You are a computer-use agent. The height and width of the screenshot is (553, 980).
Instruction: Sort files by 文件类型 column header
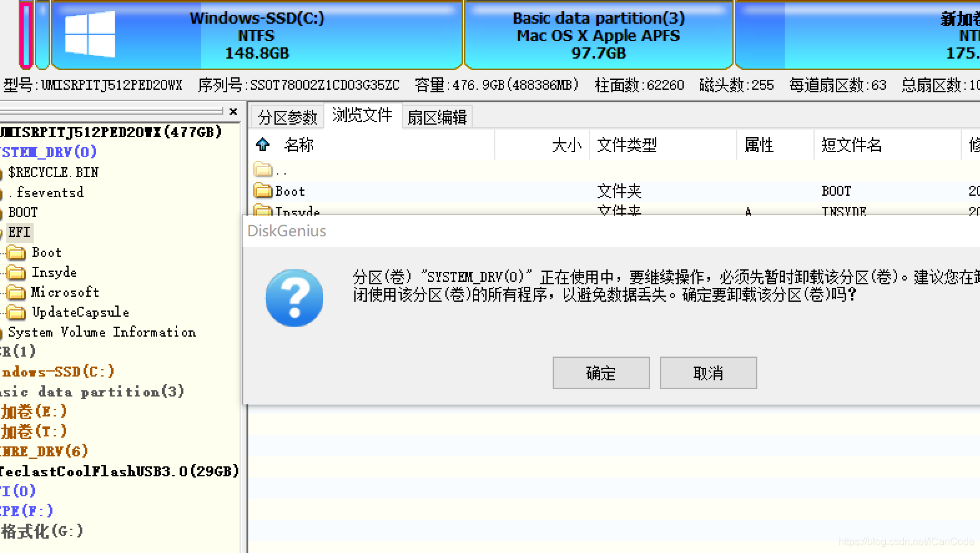[626, 145]
